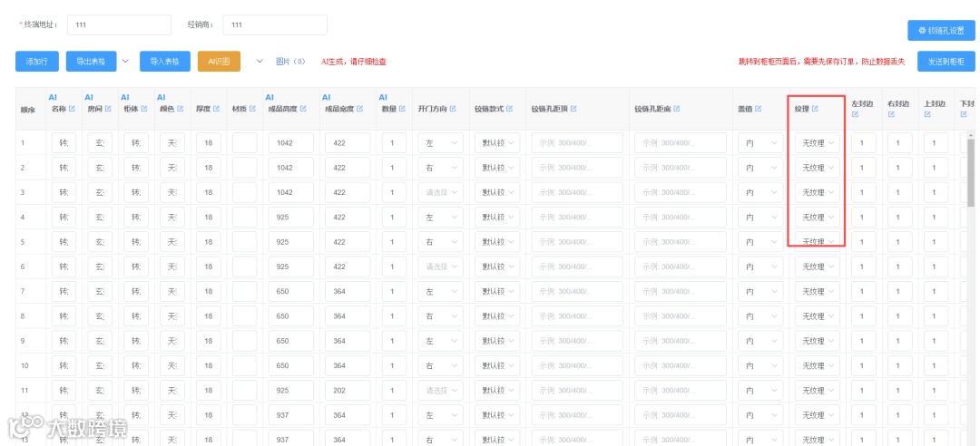Open row 7 铰链款式 dropdown
The height and width of the screenshot is (446, 980).
coord(497,292)
